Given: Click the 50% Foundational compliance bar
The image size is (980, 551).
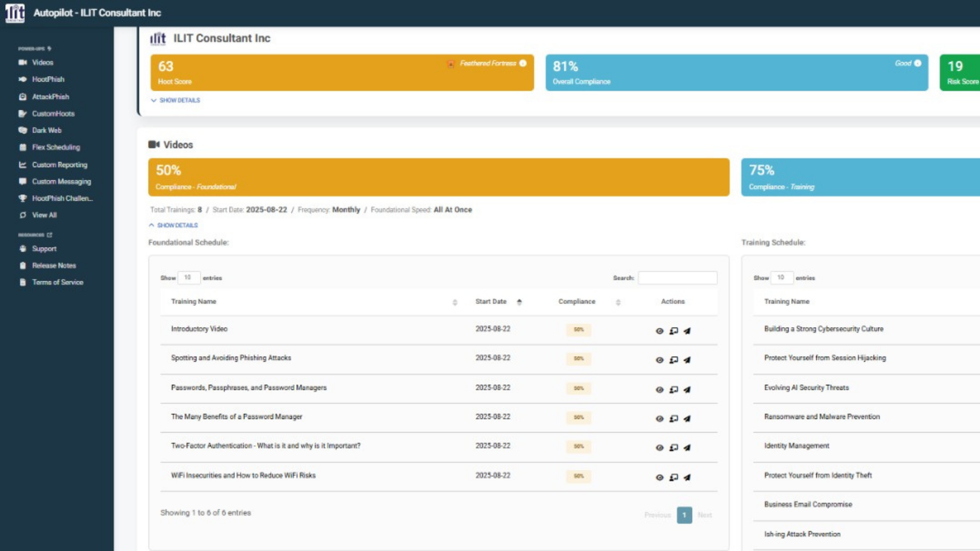Looking at the screenshot, I should pos(438,177).
